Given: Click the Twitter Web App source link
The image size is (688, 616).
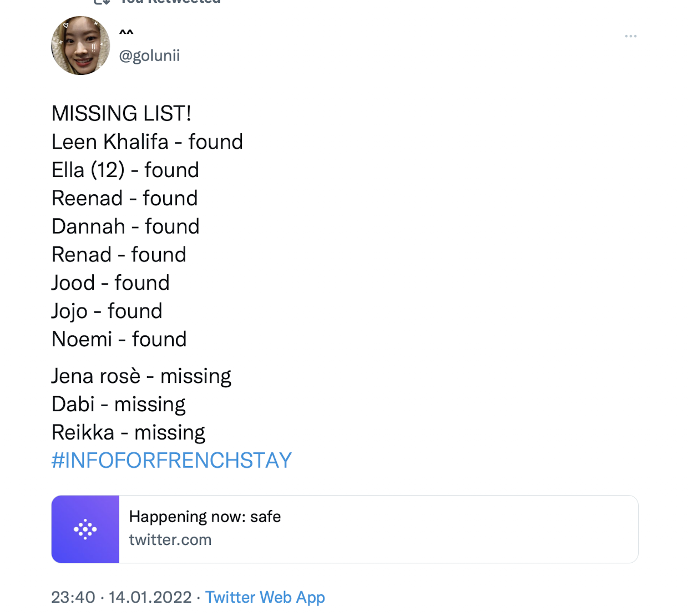Looking at the screenshot, I should click(265, 597).
